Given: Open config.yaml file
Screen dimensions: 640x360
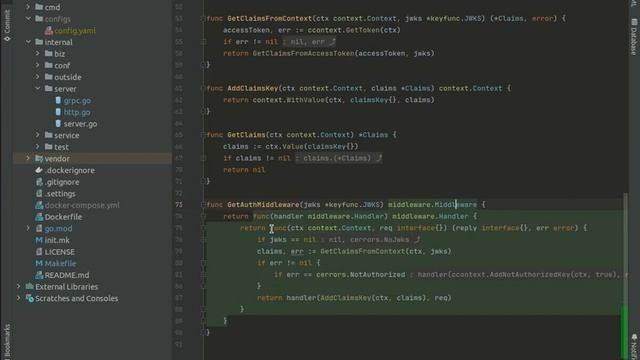Looking at the screenshot, I should 75,31.
